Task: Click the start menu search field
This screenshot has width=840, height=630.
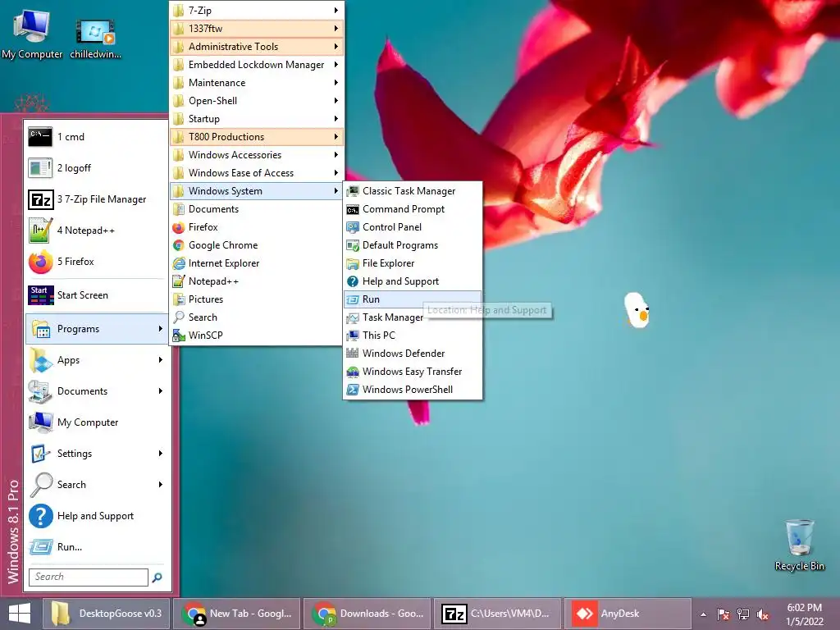Action: point(89,577)
